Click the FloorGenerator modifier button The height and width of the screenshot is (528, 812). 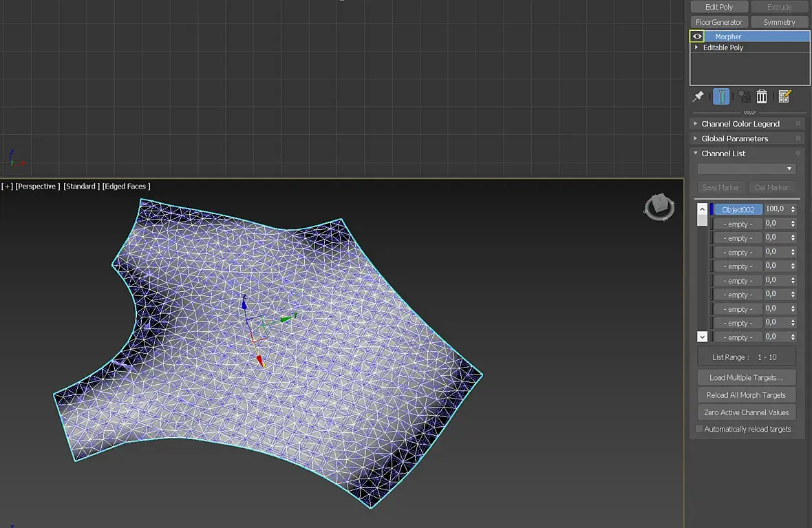click(x=719, y=22)
